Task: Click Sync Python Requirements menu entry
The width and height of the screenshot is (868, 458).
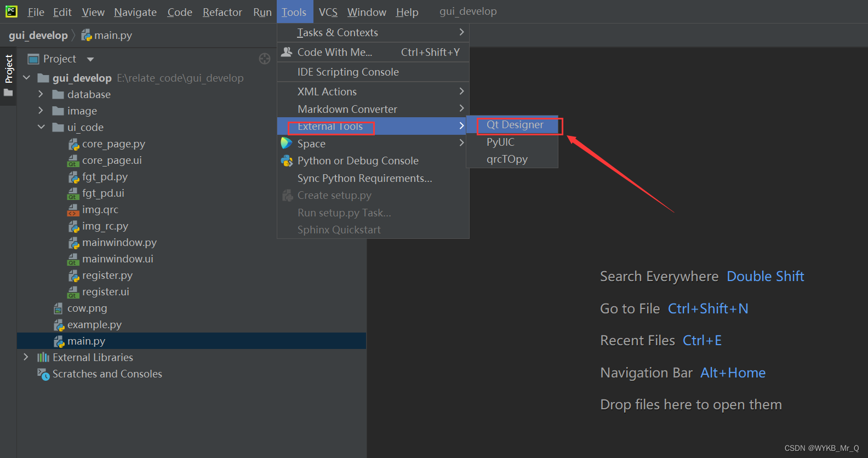Action: point(364,178)
